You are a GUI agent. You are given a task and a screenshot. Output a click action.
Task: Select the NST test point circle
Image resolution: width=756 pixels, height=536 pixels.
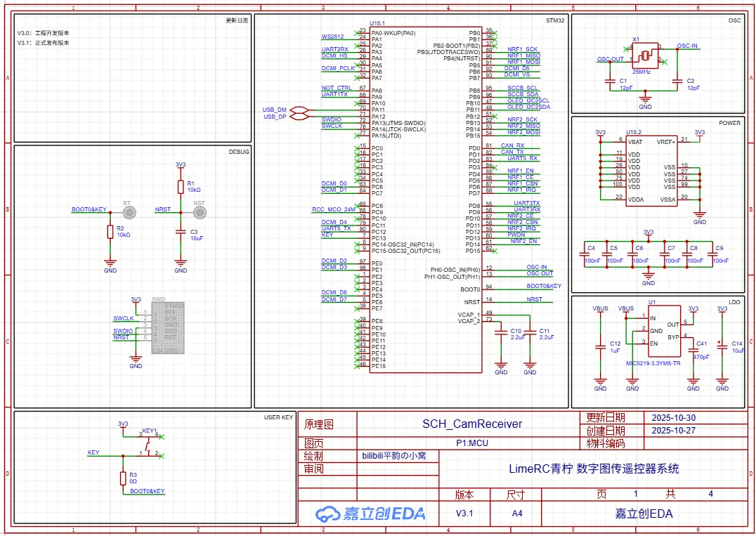pos(199,210)
